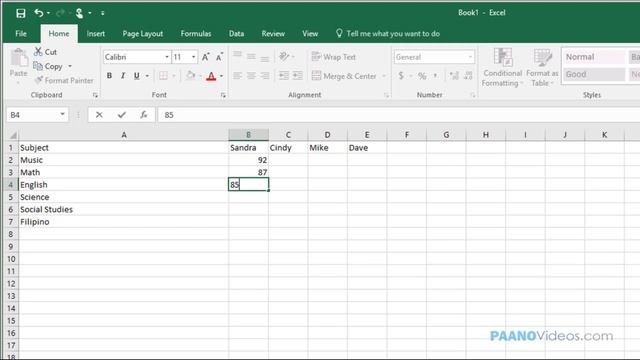Click the Copy button
Viewport: 640px width, 360px height.
48,66
